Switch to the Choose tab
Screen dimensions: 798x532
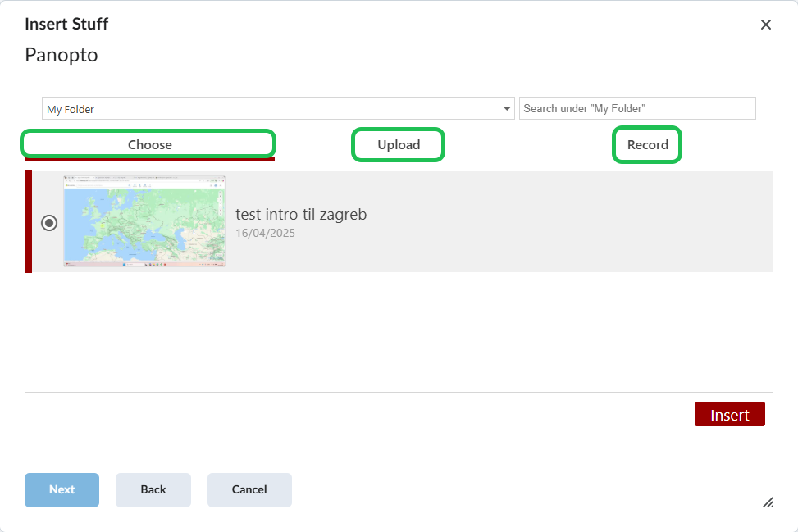point(149,144)
